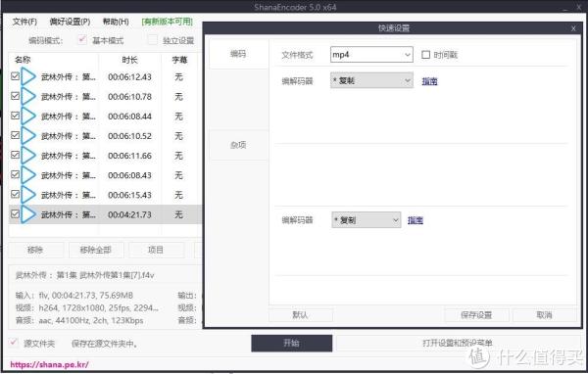
Task: Click play icon of highlighted 00:04:21.73 file
Action: [x=28, y=214]
